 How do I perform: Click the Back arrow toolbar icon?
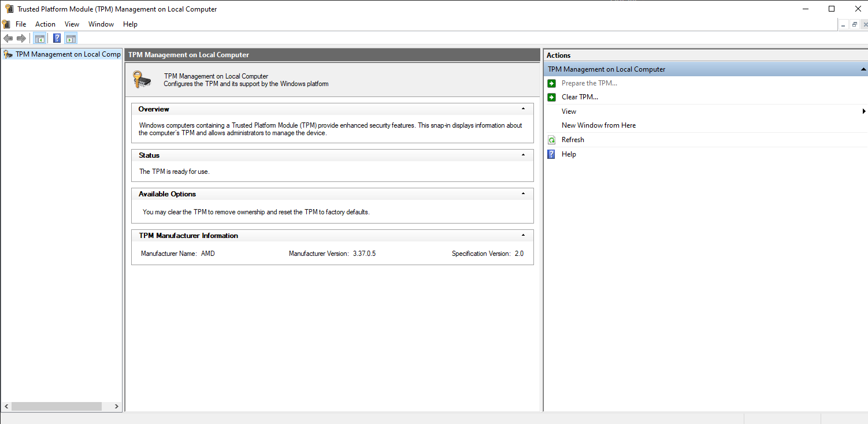(x=8, y=39)
